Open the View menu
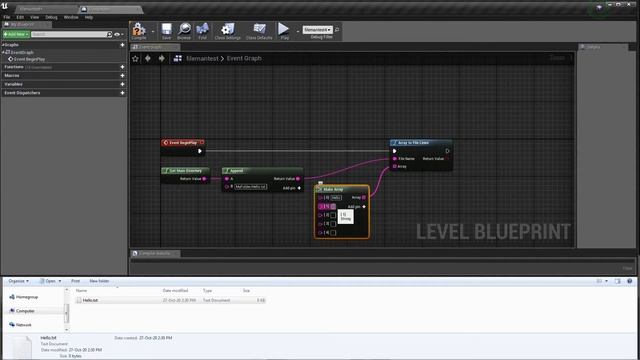This screenshot has width=640, height=360. pyautogui.click(x=34, y=17)
